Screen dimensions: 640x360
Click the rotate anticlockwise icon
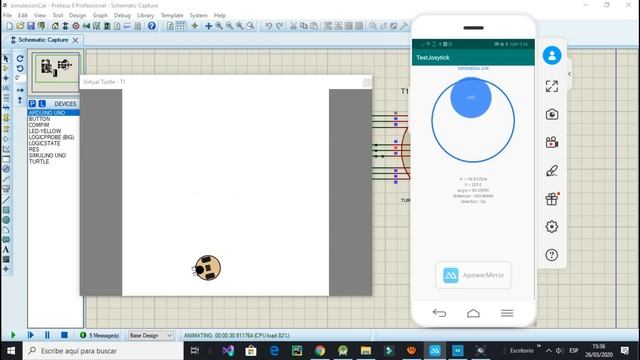[20, 68]
